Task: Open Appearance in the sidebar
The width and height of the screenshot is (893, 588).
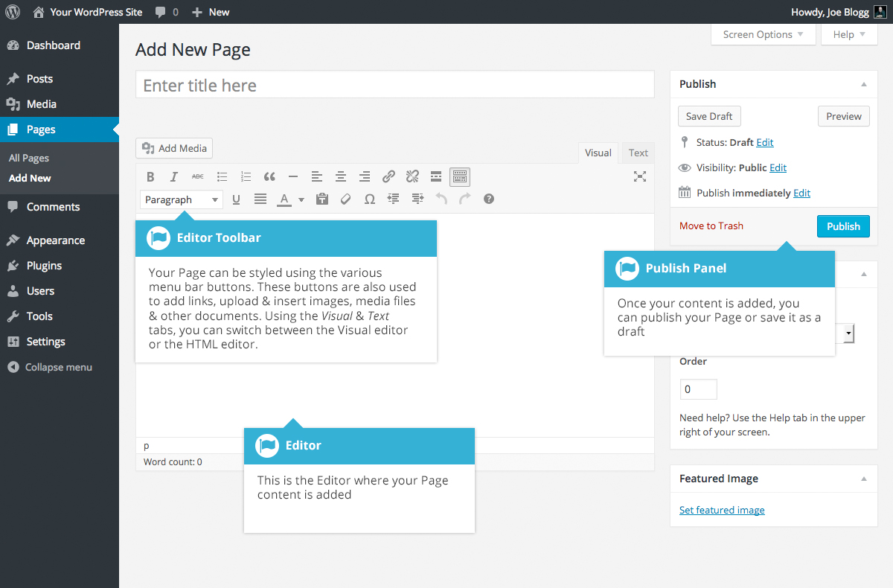Action: point(60,240)
